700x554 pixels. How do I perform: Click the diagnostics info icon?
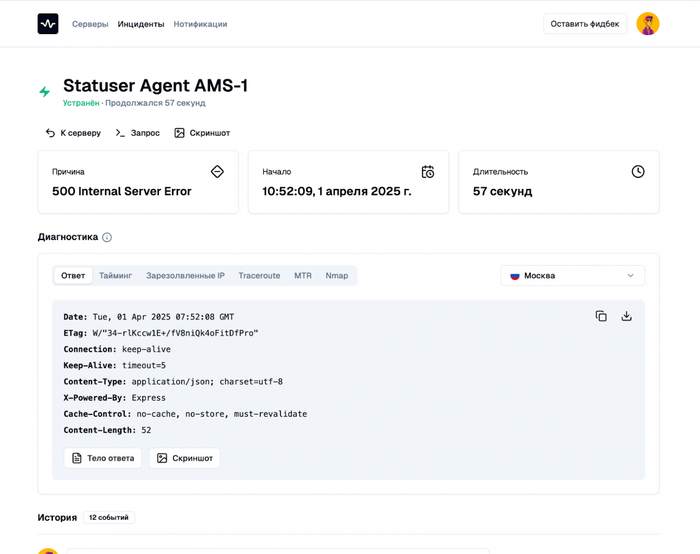(x=107, y=238)
